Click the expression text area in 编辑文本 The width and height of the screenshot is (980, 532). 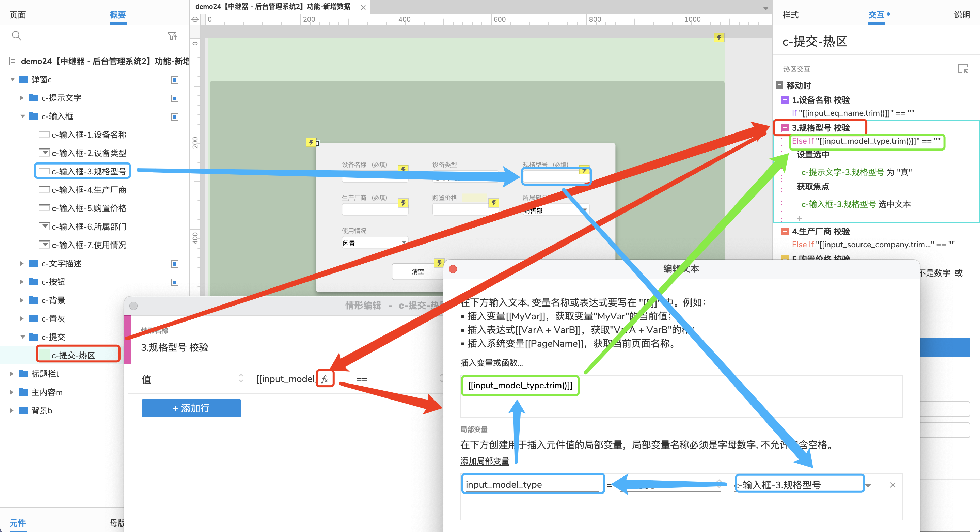point(681,396)
